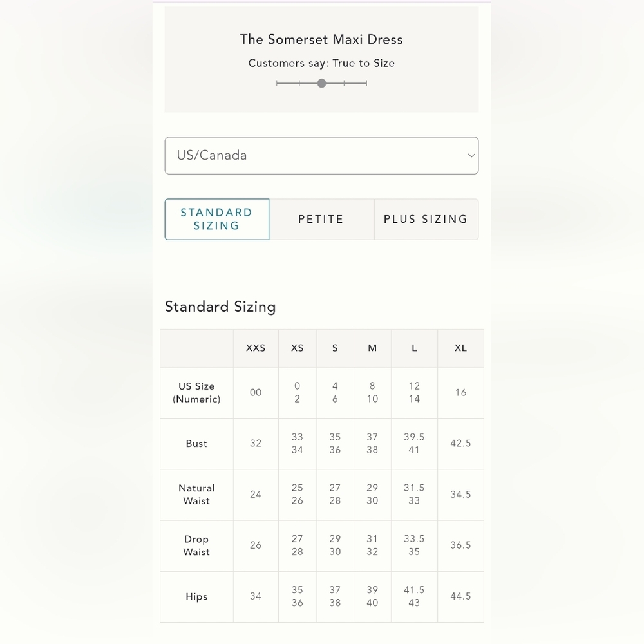
Task: Click The Somerset Maxi Dress title
Action: [321, 39]
